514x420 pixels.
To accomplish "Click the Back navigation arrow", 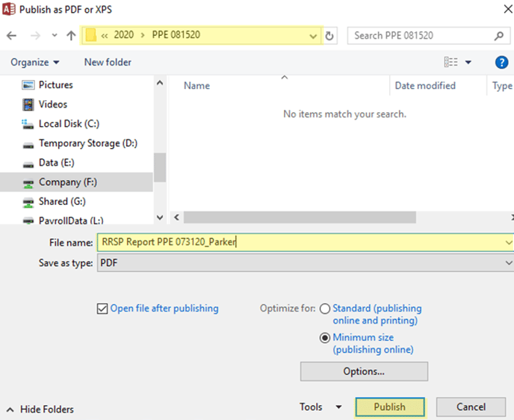I will (12, 35).
